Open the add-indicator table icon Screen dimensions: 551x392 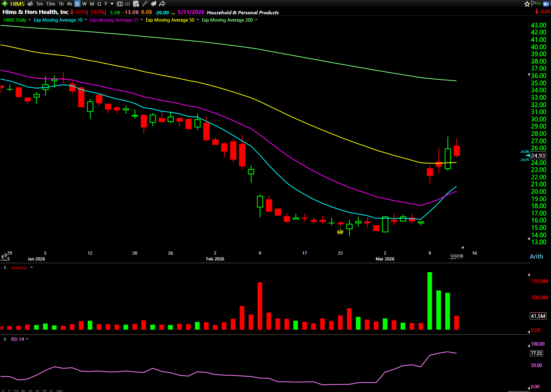tap(136, 4)
